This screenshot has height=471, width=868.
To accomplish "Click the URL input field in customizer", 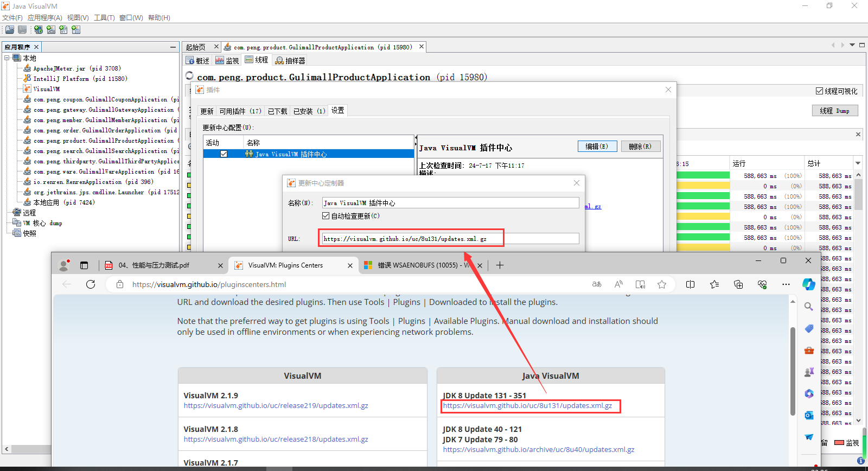I will tap(450, 239).
